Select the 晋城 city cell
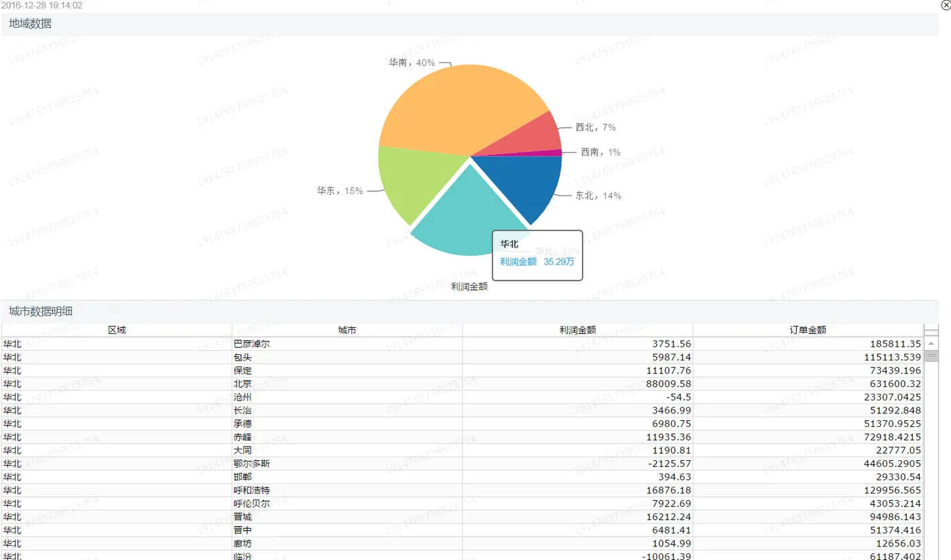 click(347, 517)
